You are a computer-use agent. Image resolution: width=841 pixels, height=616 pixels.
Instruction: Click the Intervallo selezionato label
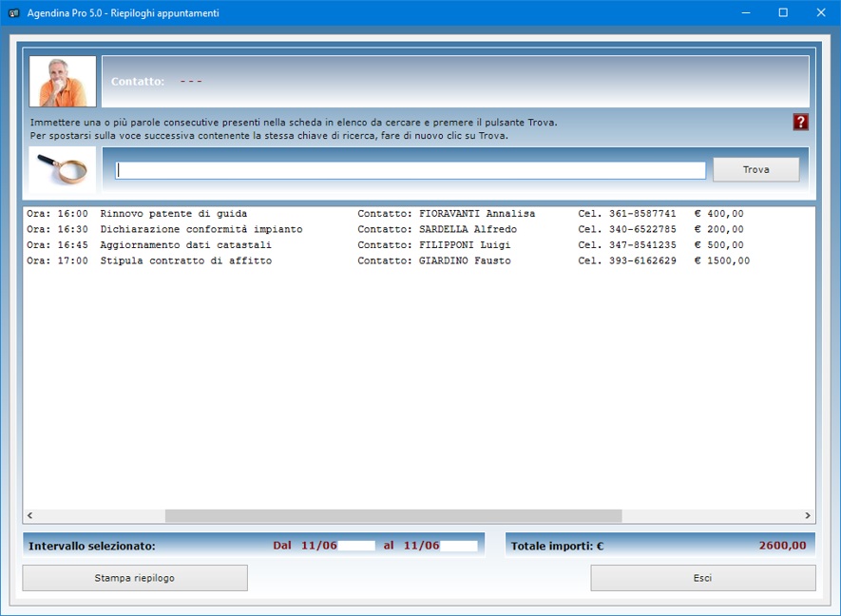pyautogui.click(x=92, y=547)
